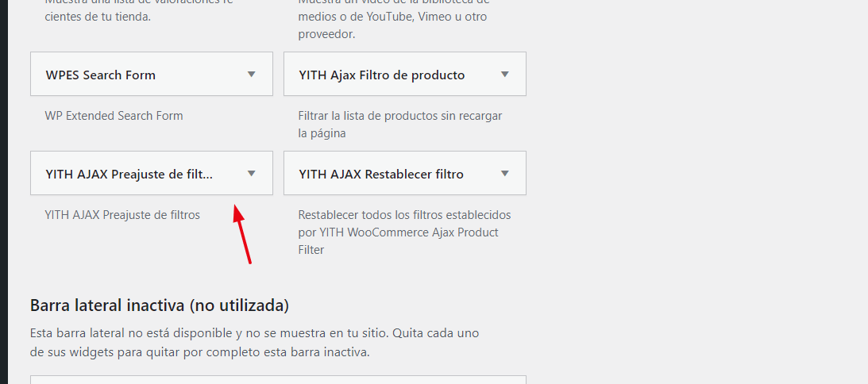Click 'Filtrar la lista de productos' description text

click(x=400, y=125)
